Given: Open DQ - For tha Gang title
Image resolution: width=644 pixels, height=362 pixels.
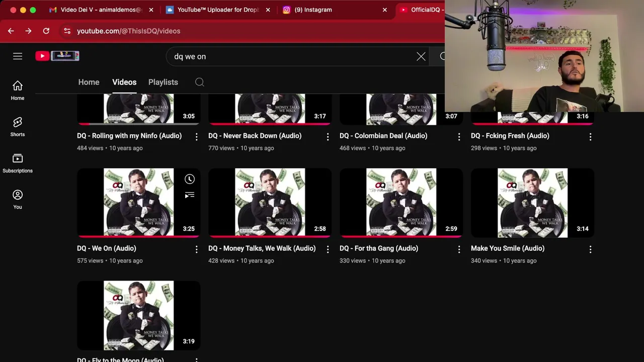Looking at the screenshot, I should 379,248.
